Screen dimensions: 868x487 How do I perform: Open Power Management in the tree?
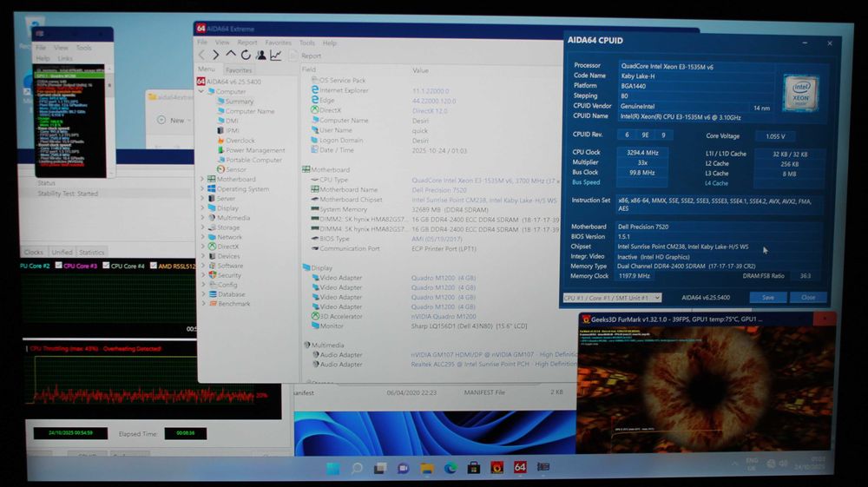(x=255, y=150)
